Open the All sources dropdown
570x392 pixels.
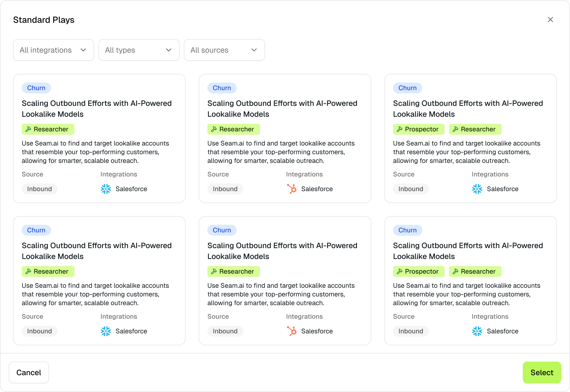pyautogui.click(x=224, y=50)
